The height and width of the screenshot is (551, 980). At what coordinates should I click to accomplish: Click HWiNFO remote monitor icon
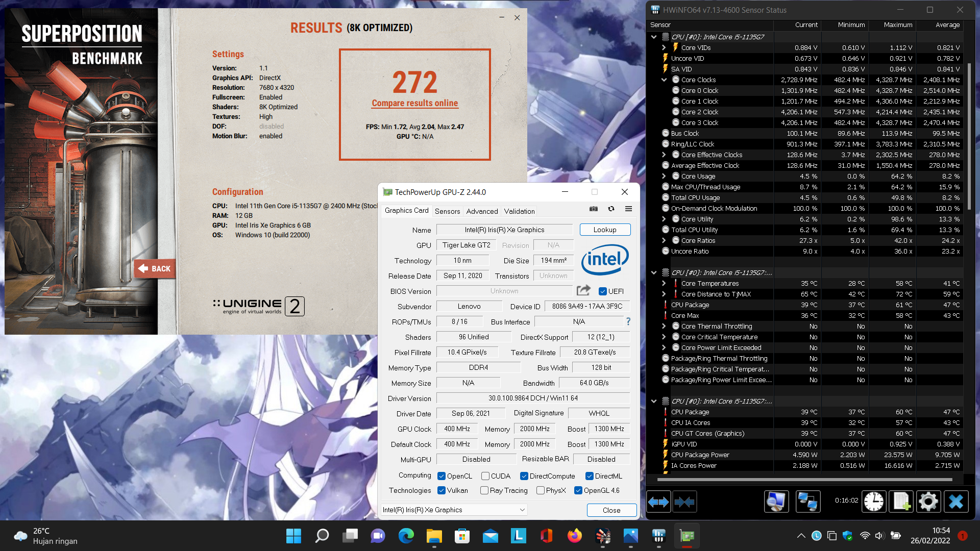coord(776,502)
